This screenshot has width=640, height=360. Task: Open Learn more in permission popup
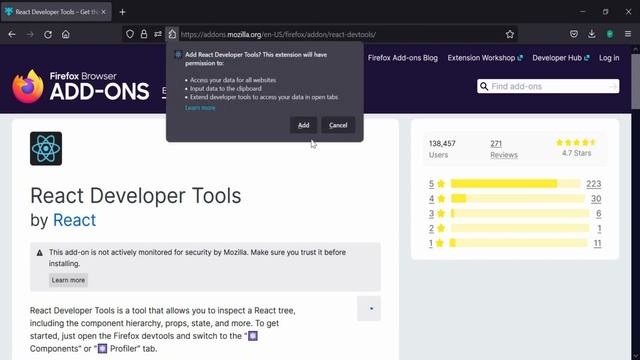coord(200,108)
